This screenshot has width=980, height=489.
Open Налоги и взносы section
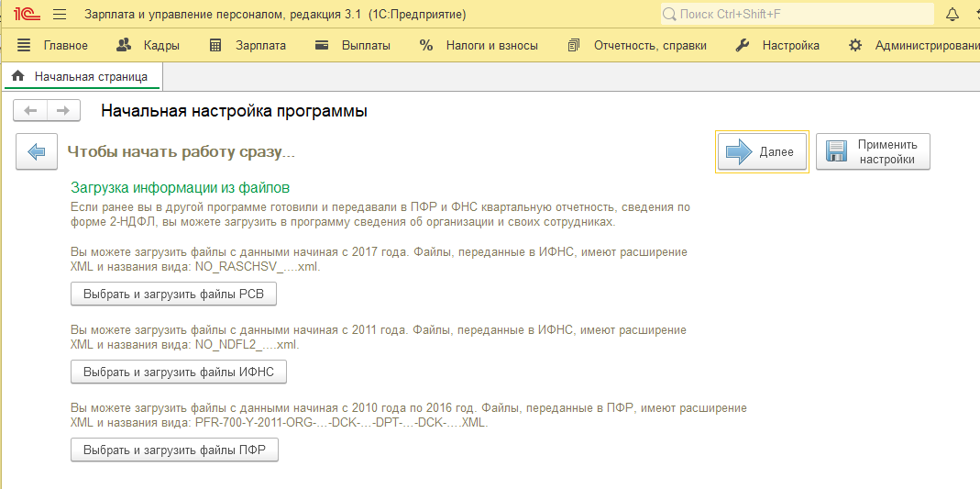click(x=479, y=46)
